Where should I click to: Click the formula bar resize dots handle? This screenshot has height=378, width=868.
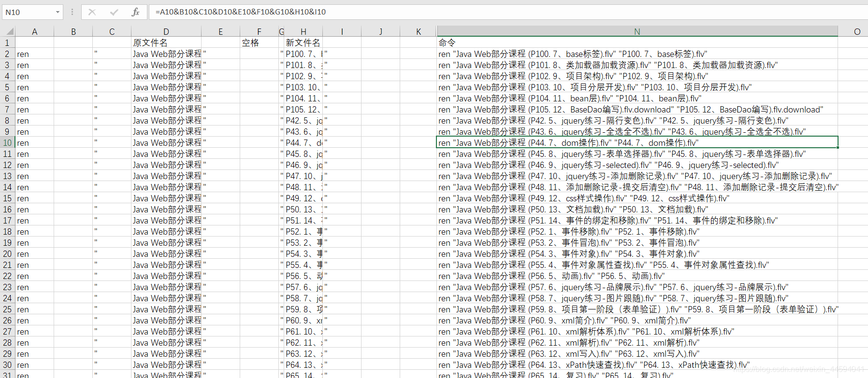click(72, 12)
